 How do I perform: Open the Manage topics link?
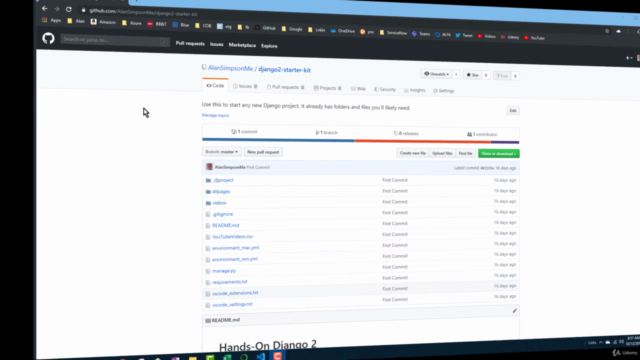[216, 115]
